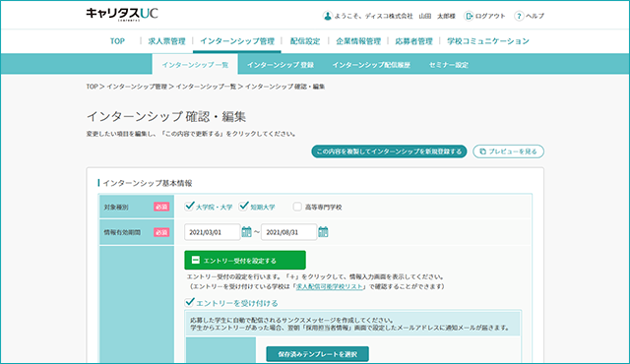
Task: Switch to the インターンシップ一覧 tab
Action: click(x=195, y=65)
